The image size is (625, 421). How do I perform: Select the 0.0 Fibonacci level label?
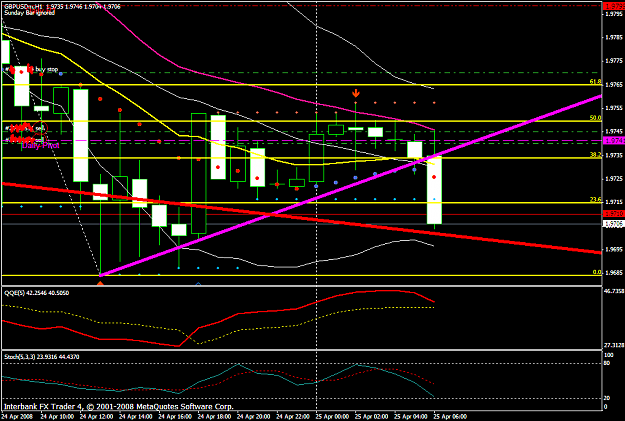click(x=597, y=272)
